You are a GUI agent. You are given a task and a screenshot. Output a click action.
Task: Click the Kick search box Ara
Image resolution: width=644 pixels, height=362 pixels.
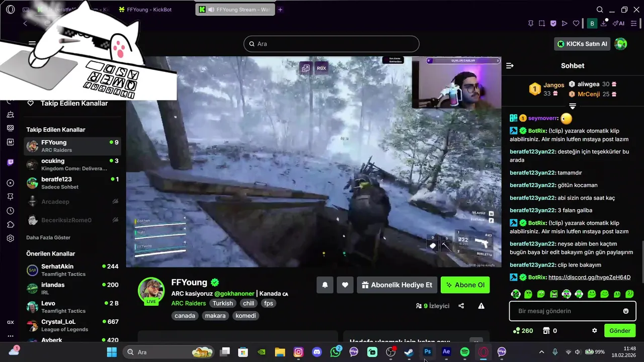coord(332,44)
